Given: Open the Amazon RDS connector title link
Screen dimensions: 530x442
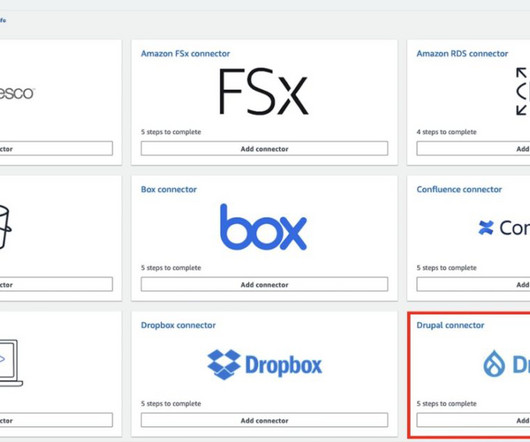Looking at the screenshot, I should click(462, 53).
